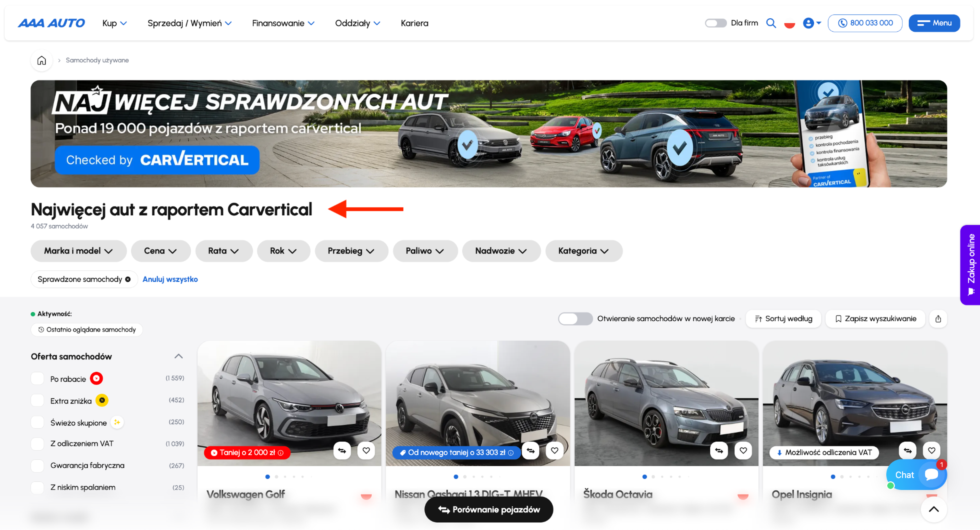980x530 pixels.
Task: Click the Po rabacie red badge icon
Action: [96, 378]
